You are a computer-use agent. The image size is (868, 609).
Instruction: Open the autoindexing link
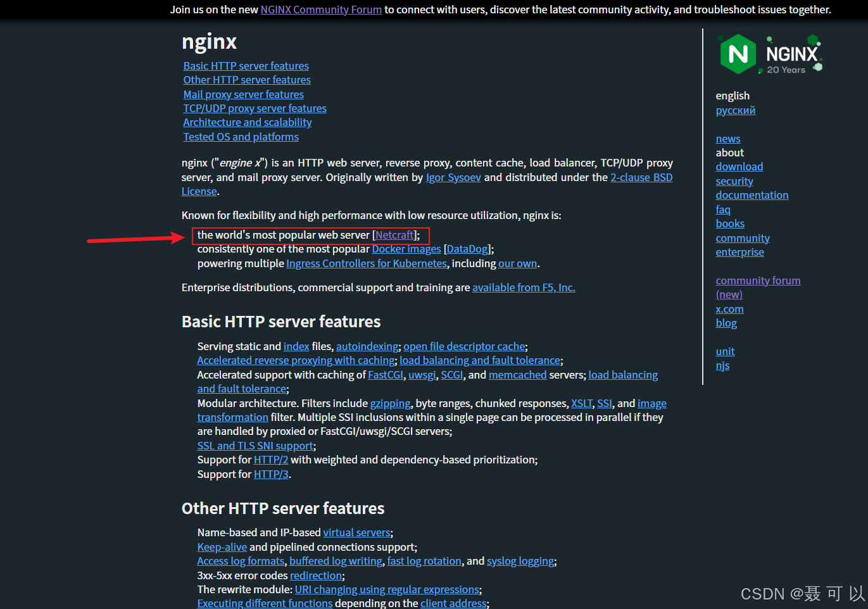point(367,346)
